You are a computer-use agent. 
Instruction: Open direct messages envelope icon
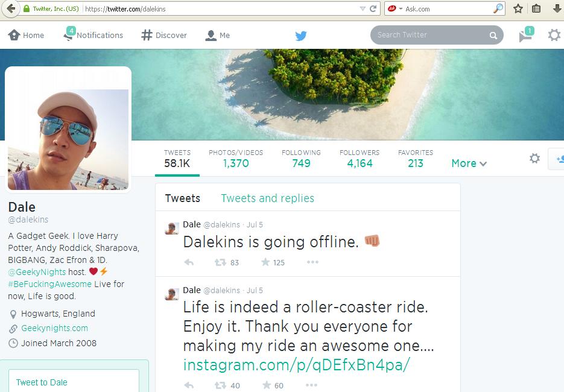(x=526, y=34)
